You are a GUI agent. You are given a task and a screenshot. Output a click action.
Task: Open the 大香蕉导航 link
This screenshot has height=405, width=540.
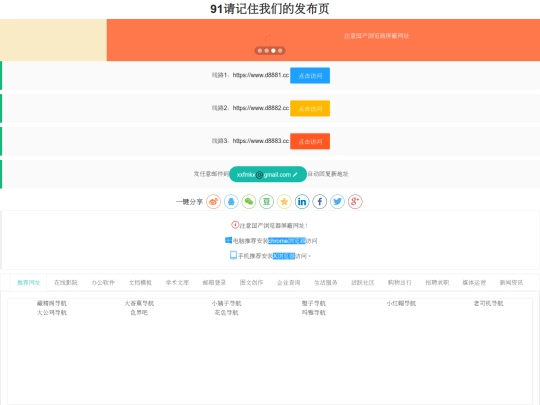(139, 303)
